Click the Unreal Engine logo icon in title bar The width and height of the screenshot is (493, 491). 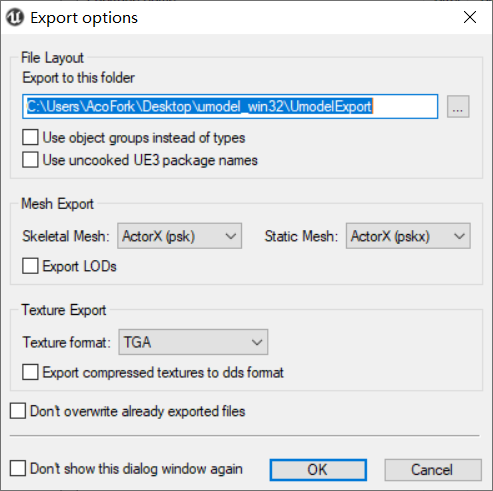click(x=15, y=17)
